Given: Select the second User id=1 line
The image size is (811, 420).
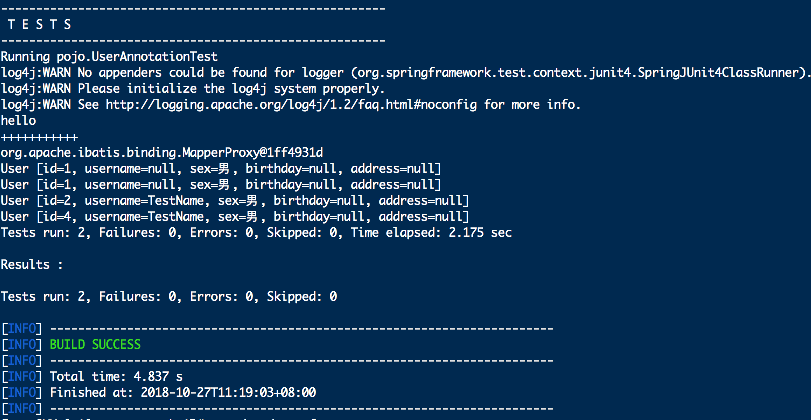Looking at the screenshot, I should pos(221,185).
